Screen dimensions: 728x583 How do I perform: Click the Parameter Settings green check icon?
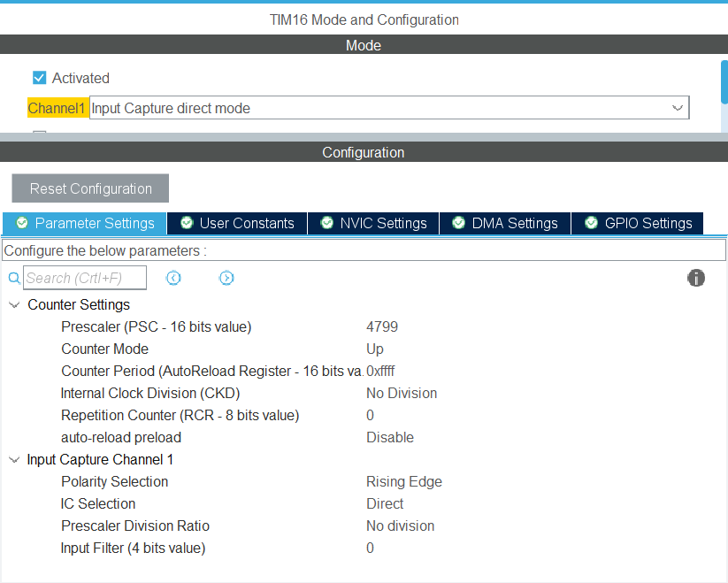(x=22, y=223)
